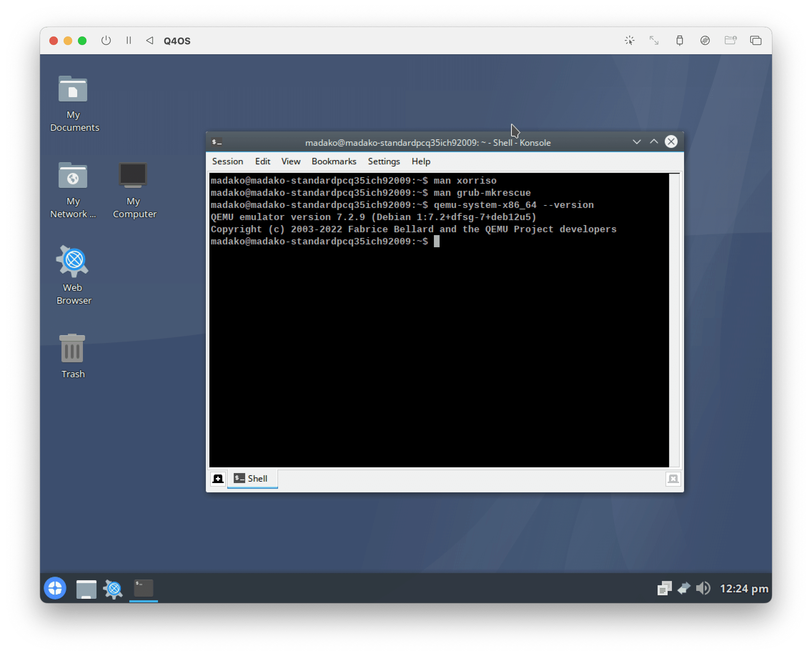Screen dimensions: 812x656
Task: Click the taskbar clock 12:24 pm
Action: click(x=744, y=589)
